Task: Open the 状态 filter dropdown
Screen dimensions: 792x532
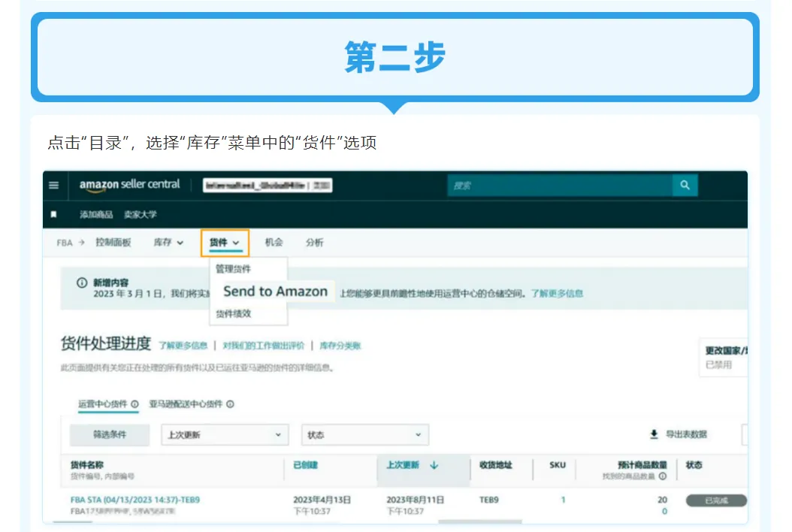Action: [365, 434]
